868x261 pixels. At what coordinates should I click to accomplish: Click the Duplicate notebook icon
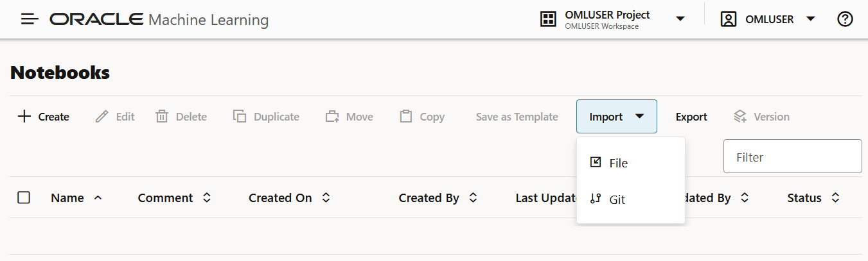[x=240, y=117]
